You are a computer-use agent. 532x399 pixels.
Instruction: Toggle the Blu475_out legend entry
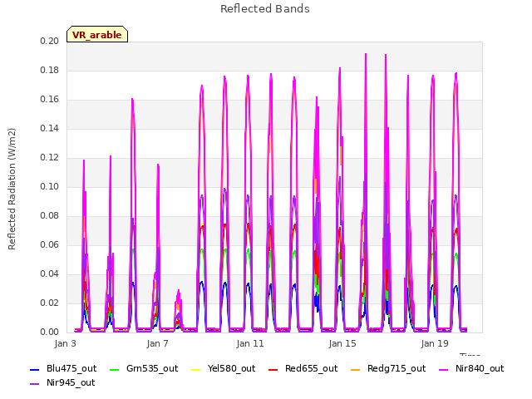(x=63, y=368)
